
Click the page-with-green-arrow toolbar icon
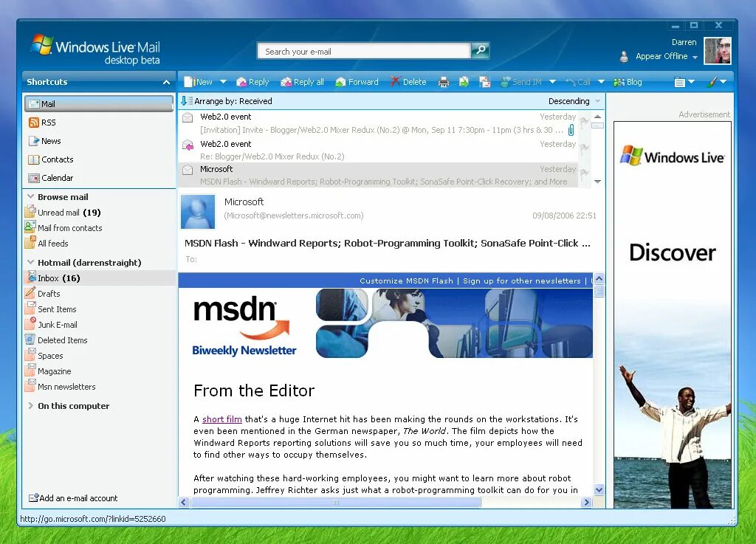pyautogui.click(x=464, y=83)
